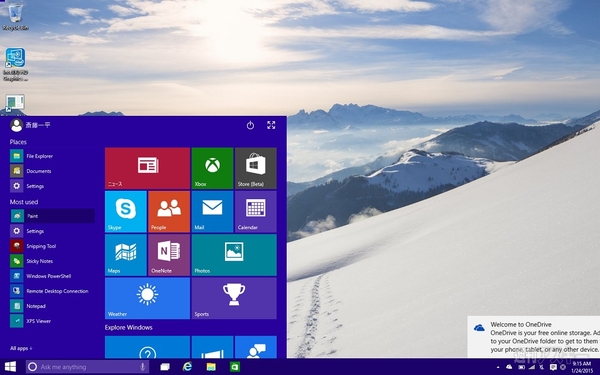Open Remote Desktop Connection entry
Screen dimensions: 600x375
52,291
